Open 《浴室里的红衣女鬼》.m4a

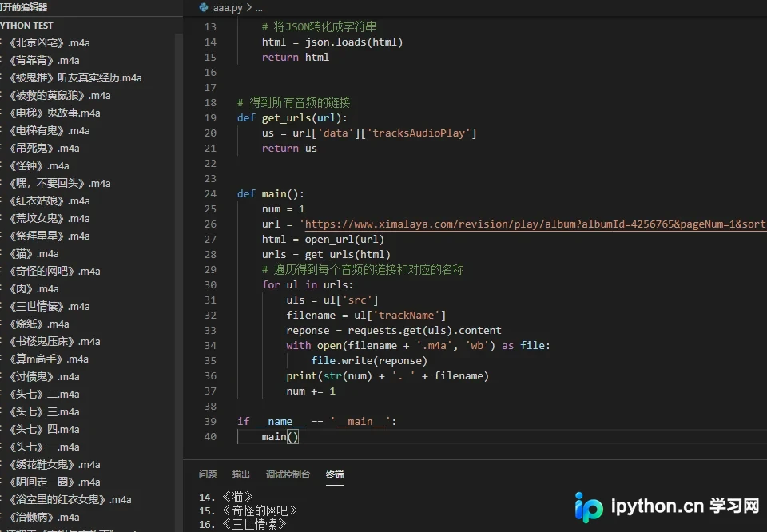point(70,501)
